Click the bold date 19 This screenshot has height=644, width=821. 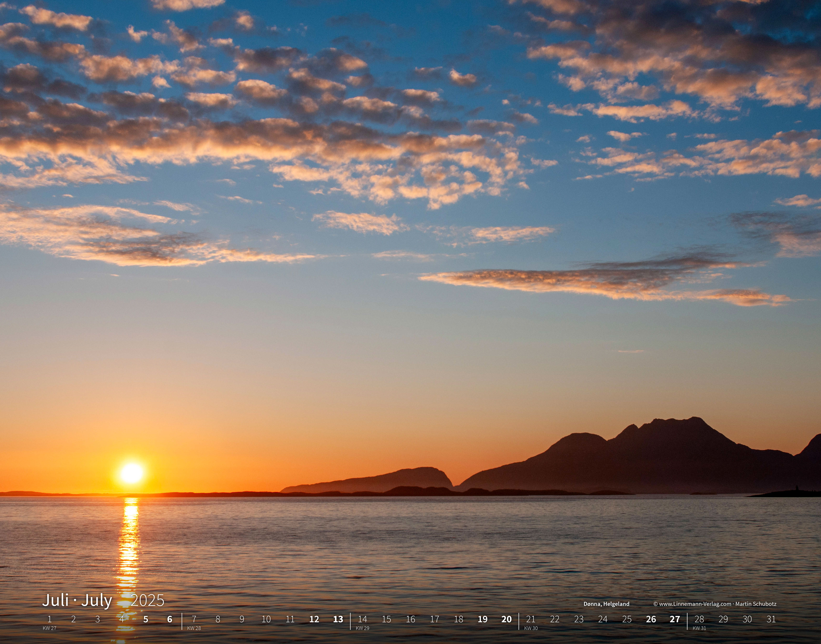[x=483, y=619]
